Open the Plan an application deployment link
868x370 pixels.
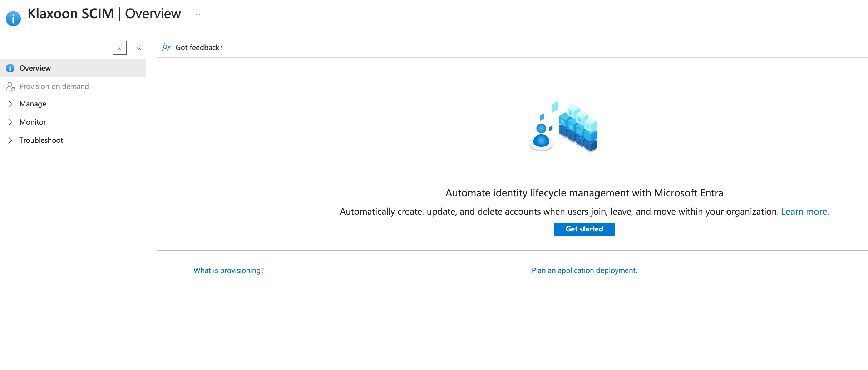point(584,270)
